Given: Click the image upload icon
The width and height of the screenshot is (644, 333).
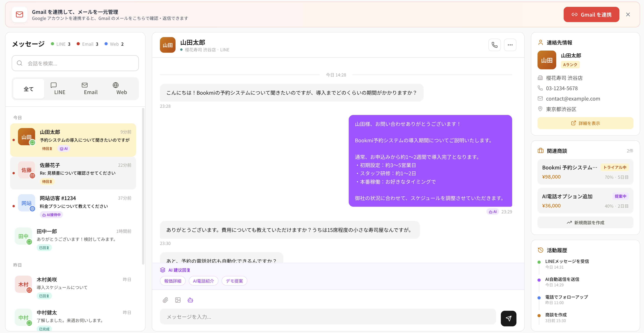Looking at the screenshot, I should (x=178, y=300).
